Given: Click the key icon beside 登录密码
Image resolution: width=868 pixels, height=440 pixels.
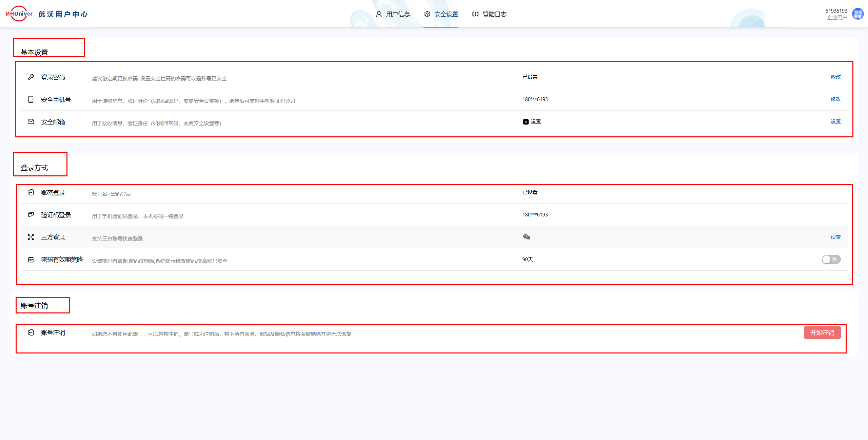Looking at the screenshot, I should pos(31,77).
